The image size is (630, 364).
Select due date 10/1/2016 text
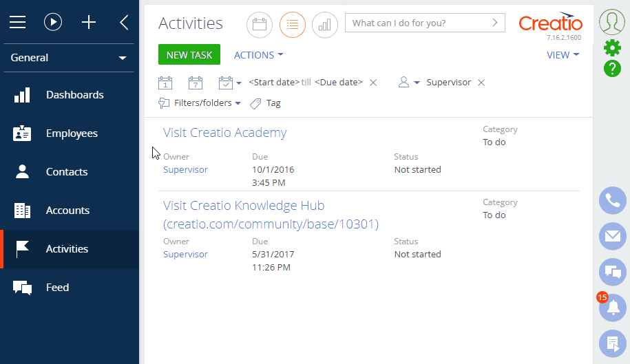click(x=273, y=170)
